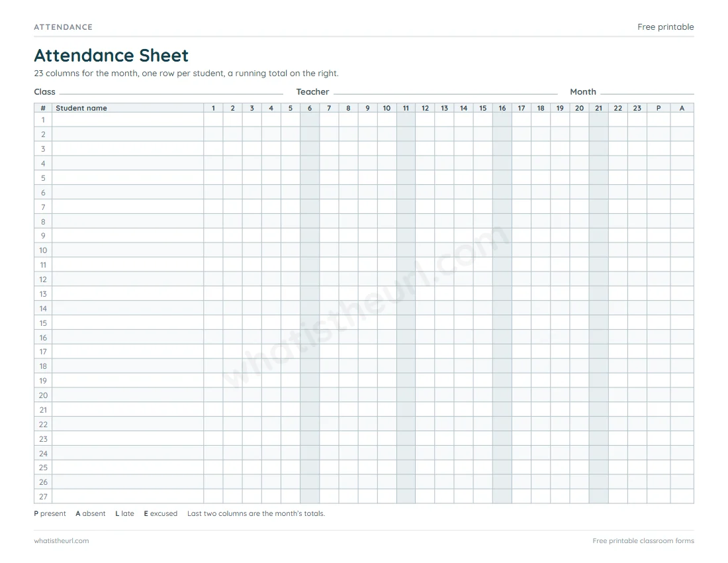Image resolution: width=728 pixels, height=563 pixels.
Task: Click student name cell in row 25
Action: pyautogui.click(x=128, y=468)
